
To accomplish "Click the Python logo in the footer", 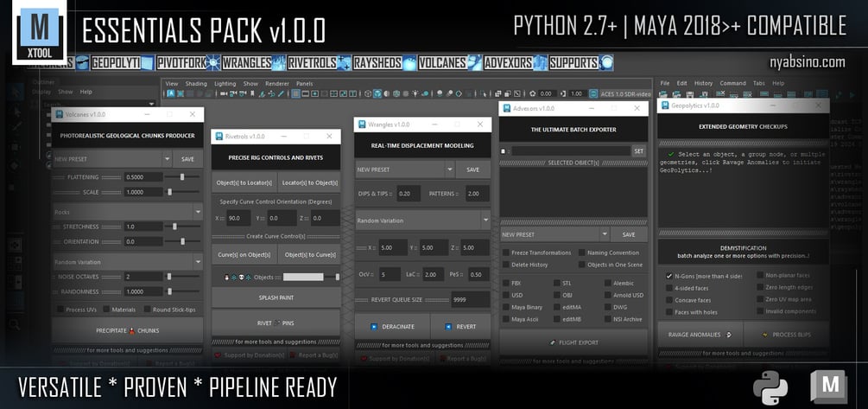I will (770, 387).
